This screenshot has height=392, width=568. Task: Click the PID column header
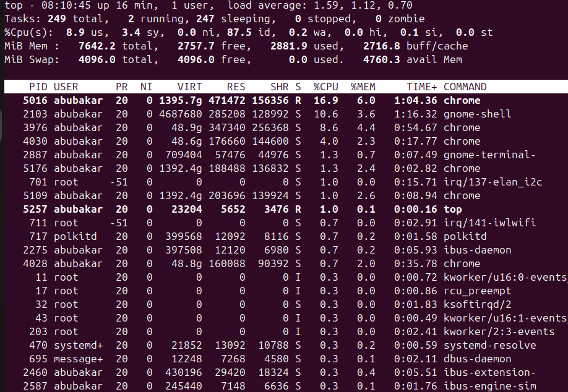tap(38, 87)
